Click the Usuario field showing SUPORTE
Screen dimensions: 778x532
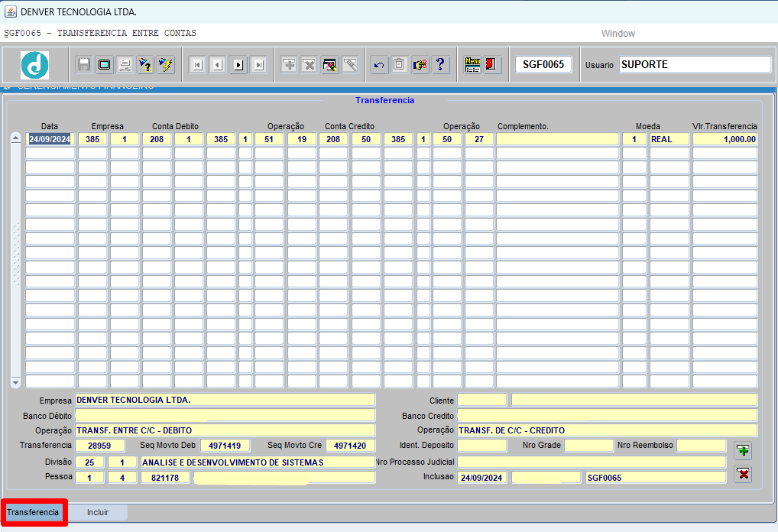coord(695,64)
